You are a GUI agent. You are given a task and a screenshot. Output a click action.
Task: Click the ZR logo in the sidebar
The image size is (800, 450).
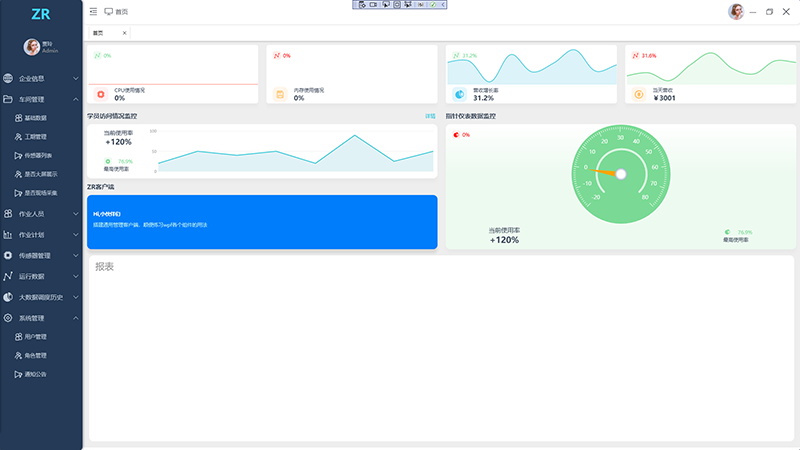click(x=40, y=14)
